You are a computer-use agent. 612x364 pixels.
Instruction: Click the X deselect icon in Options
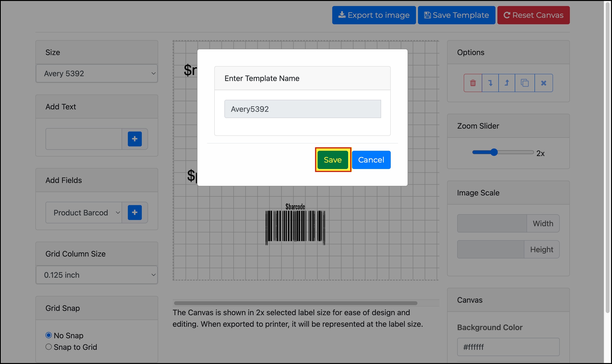pos(544,83)
